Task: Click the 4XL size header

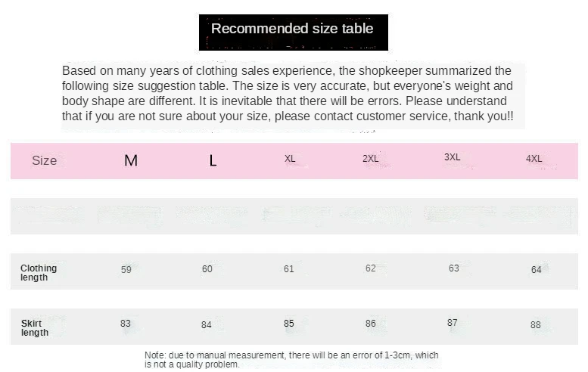Action: 534,159
